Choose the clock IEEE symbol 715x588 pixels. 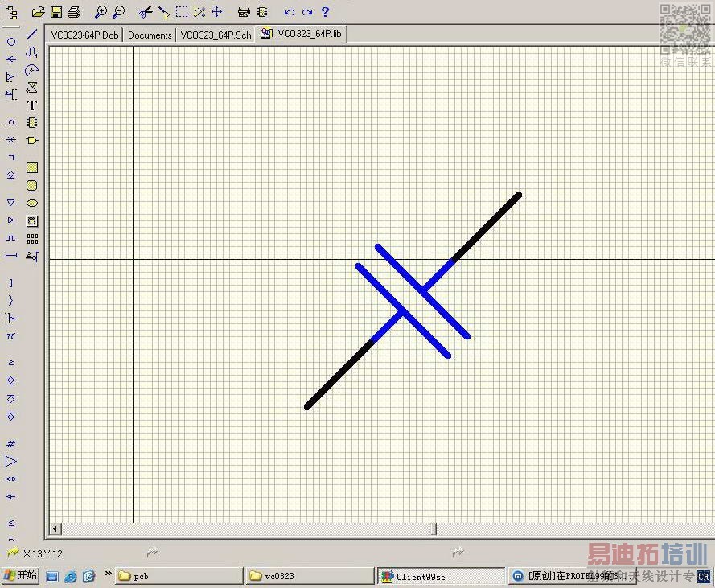coord(11,76)
